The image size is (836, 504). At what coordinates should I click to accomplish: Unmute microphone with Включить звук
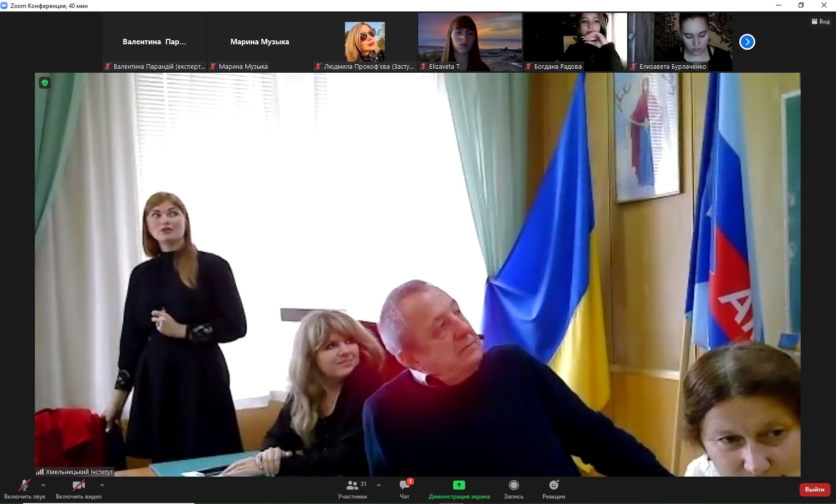click(24, 490)
